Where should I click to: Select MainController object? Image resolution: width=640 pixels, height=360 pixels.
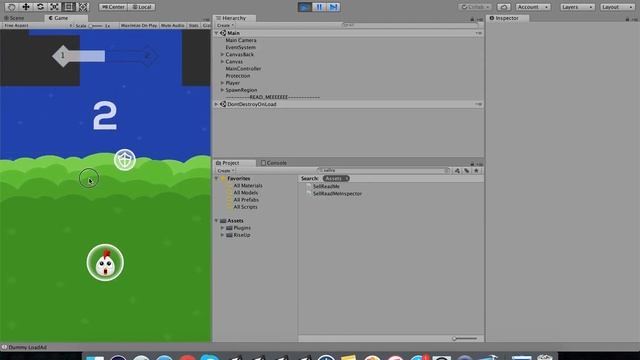243,69
